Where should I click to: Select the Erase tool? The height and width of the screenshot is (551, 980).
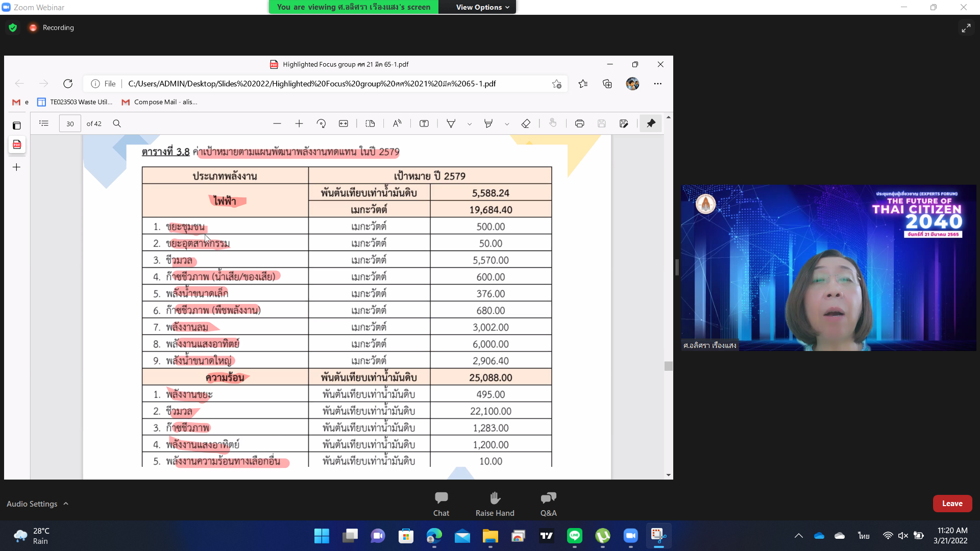(x=526, y=123)
